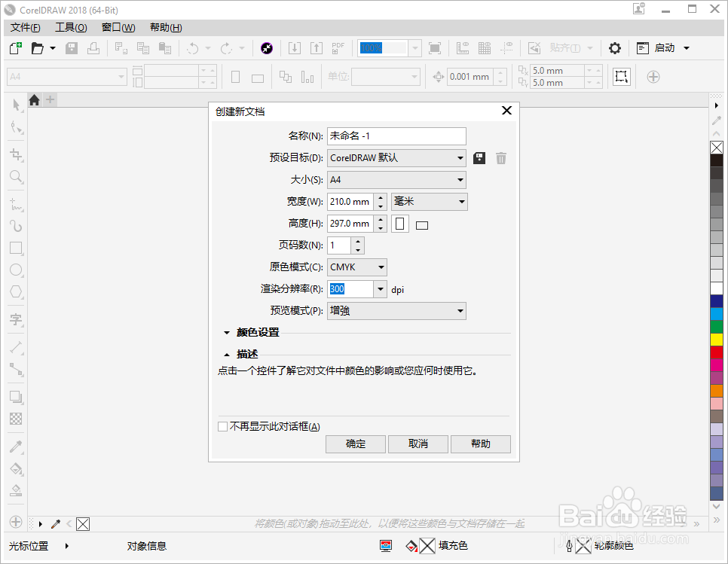
Task: Click the Options gear icon
Action: (x=615, y=47)
